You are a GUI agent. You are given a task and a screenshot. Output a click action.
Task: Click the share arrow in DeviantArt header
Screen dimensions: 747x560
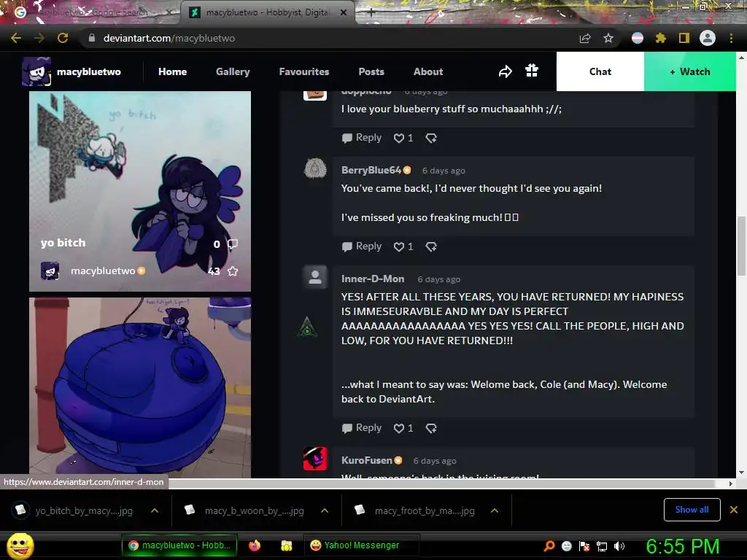pyautogui.click(x=505, y=71)
